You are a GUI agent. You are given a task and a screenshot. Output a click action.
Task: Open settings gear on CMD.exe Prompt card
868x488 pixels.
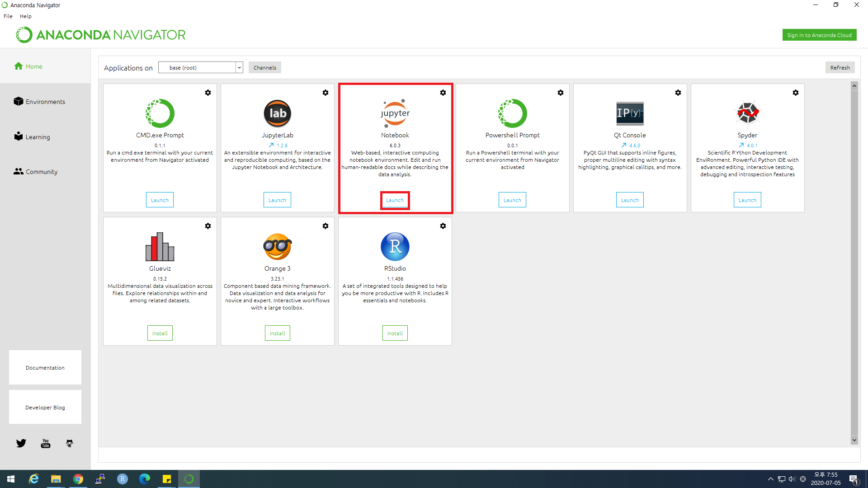208,93
